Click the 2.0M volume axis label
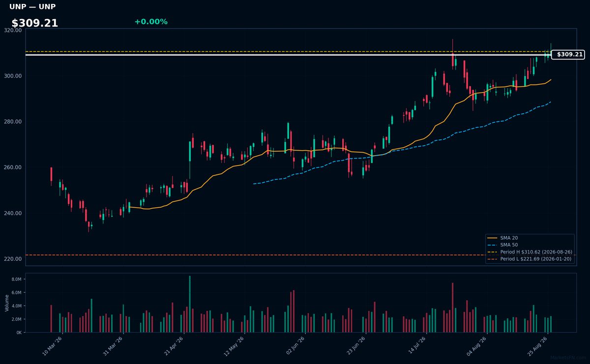590x364 pixels. pyautogui.click(x=17, y=319)
